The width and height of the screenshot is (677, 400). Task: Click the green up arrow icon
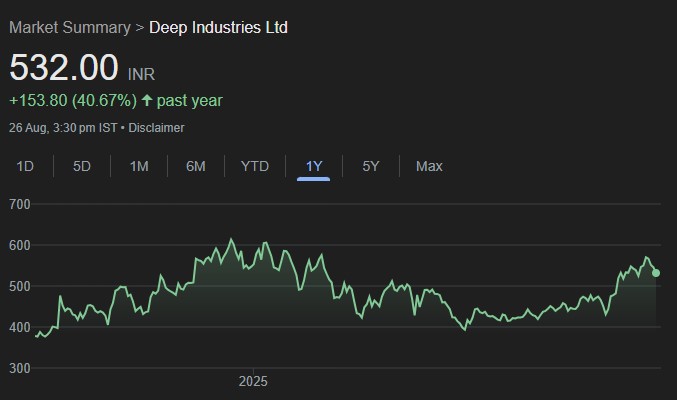pyautogui.click(x=147, y=100)
